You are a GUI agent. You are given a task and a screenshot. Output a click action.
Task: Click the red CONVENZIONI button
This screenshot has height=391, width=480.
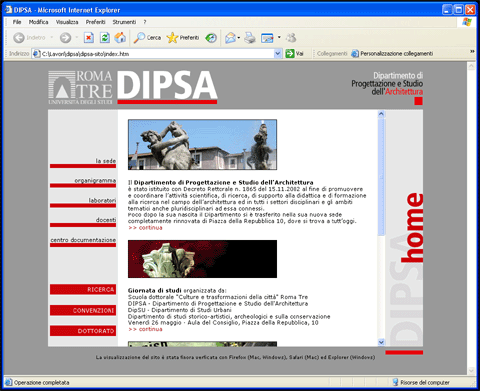(83, 310)
